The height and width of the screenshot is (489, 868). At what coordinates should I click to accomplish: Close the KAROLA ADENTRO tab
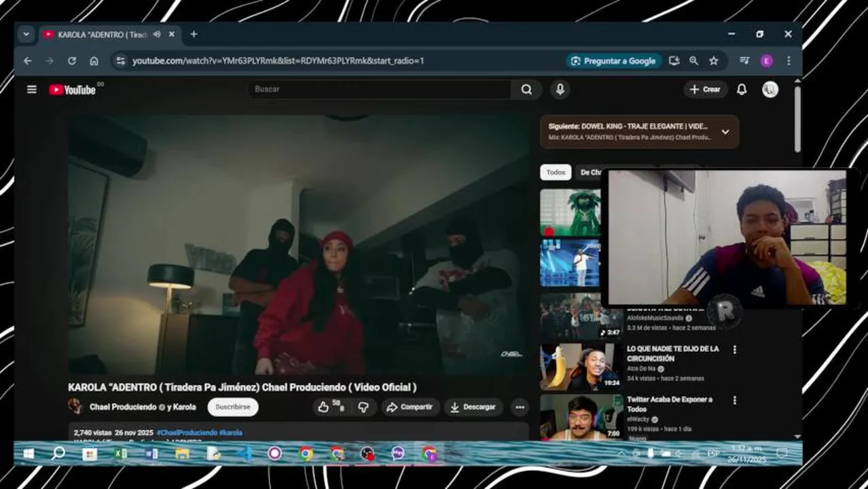[x=172, y=34]
